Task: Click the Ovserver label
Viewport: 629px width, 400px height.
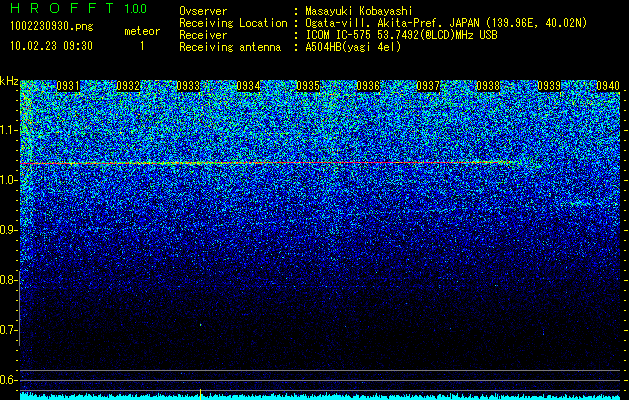Action: point(203,11)
